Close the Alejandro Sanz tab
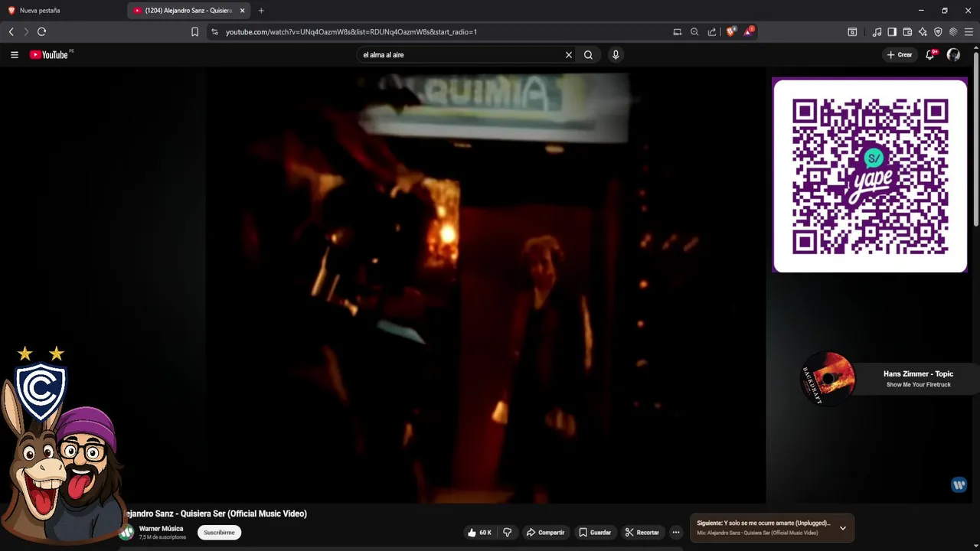The image size is (980, 551). (x=242, y=11)
